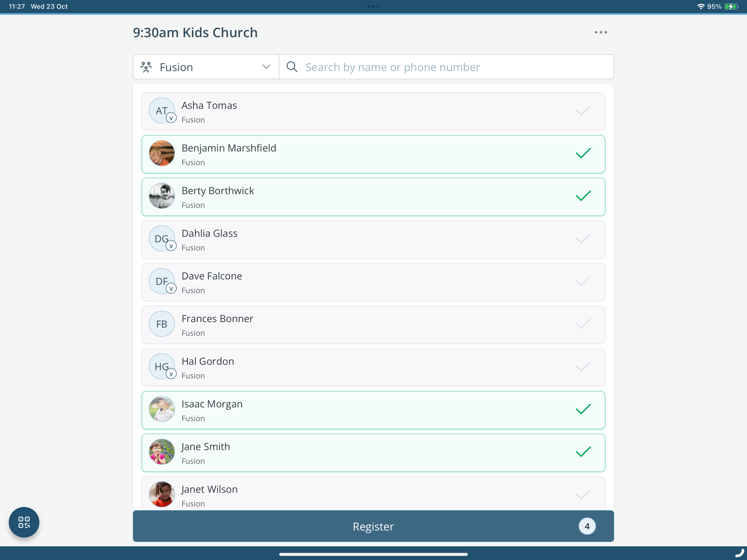This screenshot has height=560, width=747.
Task: Click the V badge on Dave Falcone's avatar
Action: coord(171,288)
